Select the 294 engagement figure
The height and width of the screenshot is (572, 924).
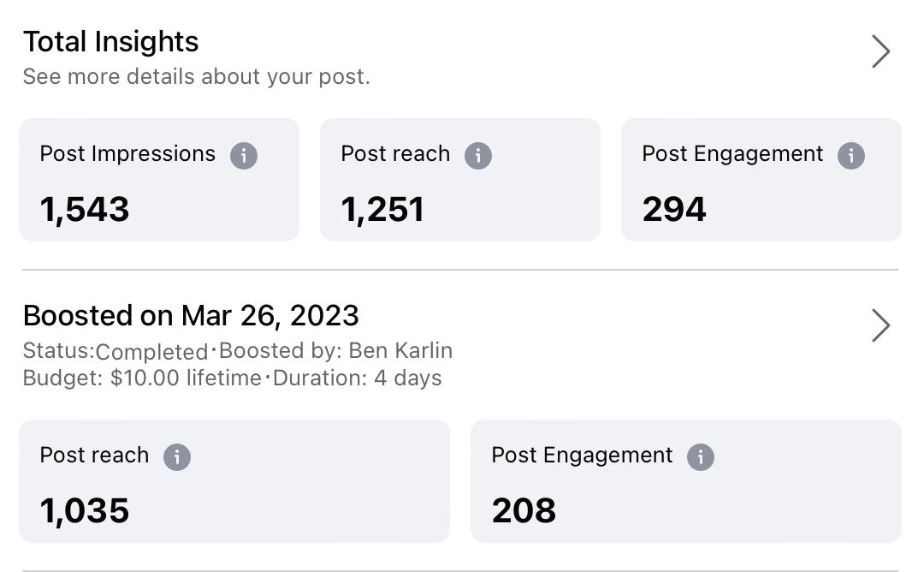pos(674,210)
